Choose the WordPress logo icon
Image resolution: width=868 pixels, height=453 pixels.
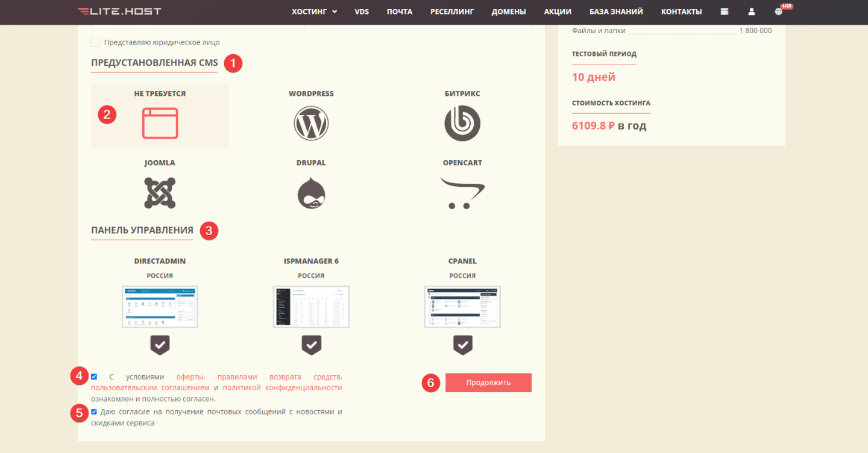(311, 123)
